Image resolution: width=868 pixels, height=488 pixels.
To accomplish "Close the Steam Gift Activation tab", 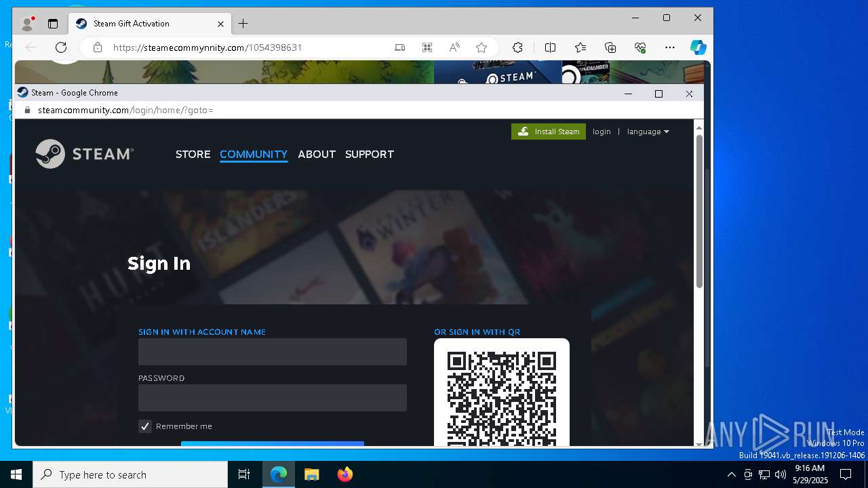I will [x=220, y=24].
